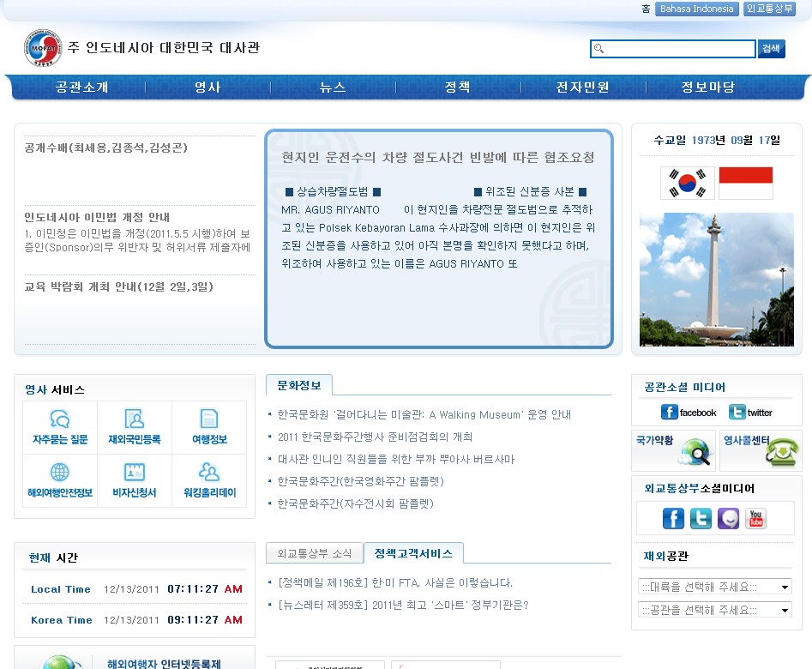The height and width of the screenshot is (669, 812).
Task: Open 뉴스레터 제359호 스마트 정부기관 article
Action: coord(403,606)
